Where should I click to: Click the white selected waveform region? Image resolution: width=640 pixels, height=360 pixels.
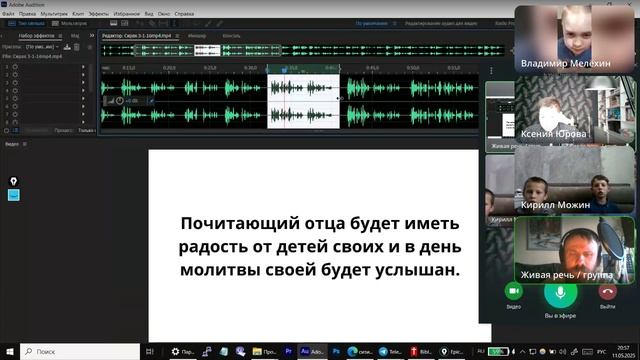(x=303, y=101)
